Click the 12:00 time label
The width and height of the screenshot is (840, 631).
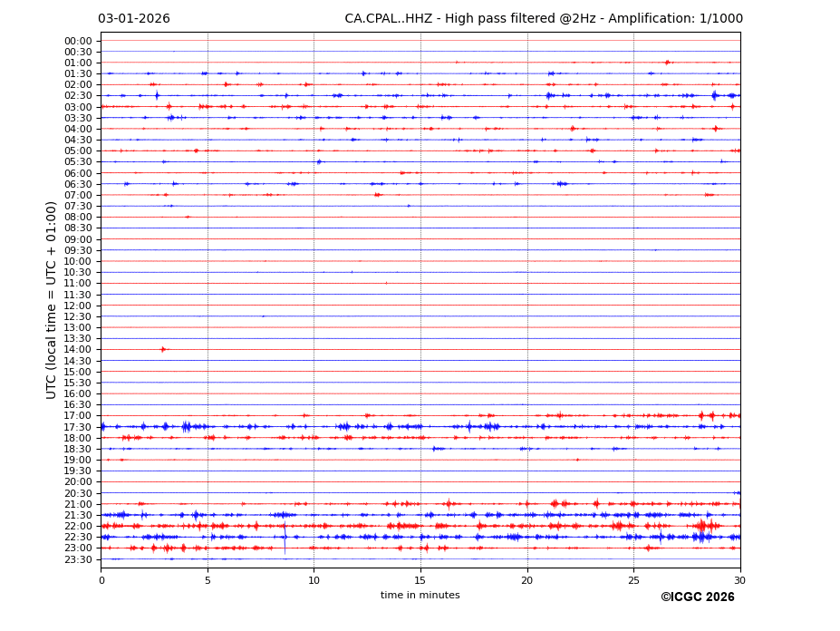77,306
